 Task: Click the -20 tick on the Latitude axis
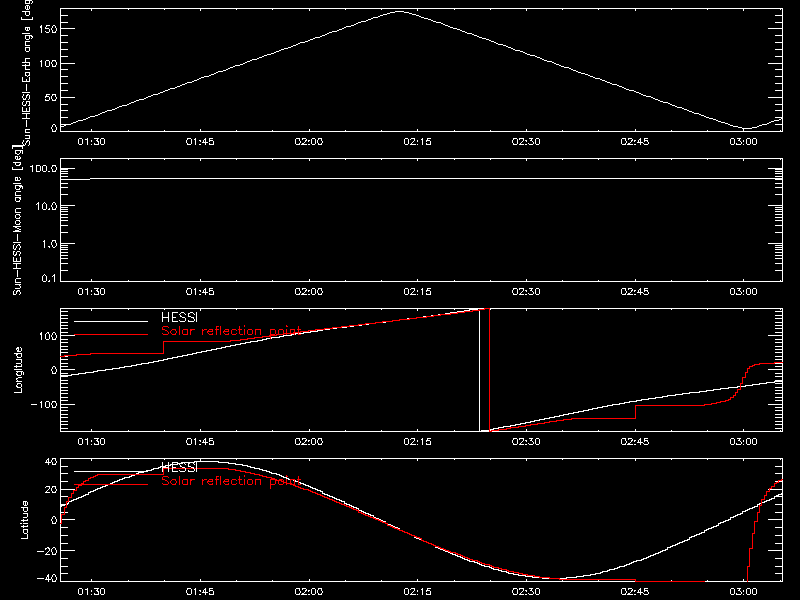pyautogui.click(x=47, y=551)
